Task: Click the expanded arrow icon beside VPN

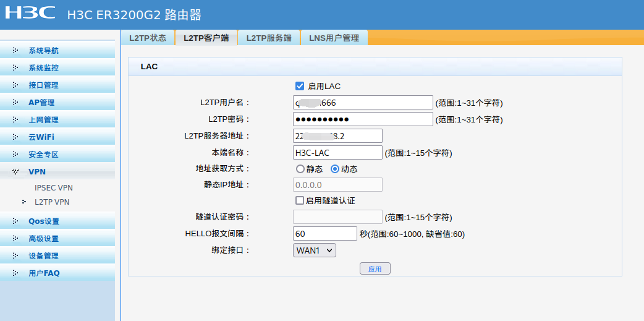Action: tap(15, 171)
